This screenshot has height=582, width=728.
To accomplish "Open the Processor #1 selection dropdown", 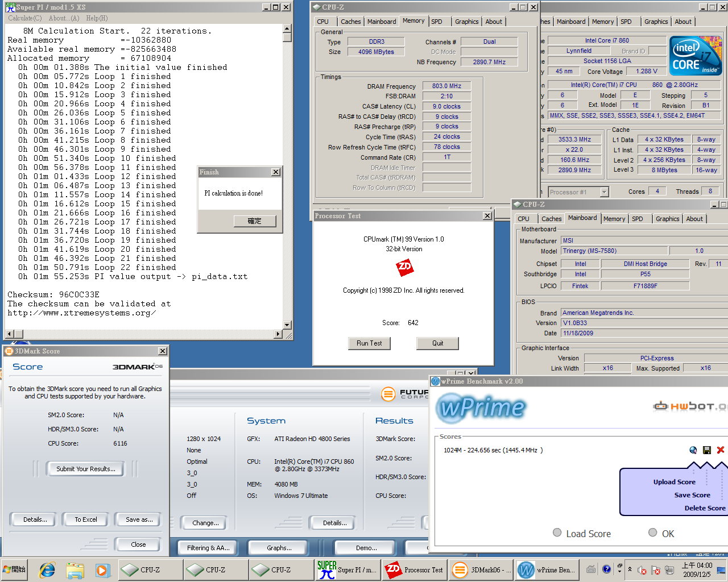I will 604,192.
